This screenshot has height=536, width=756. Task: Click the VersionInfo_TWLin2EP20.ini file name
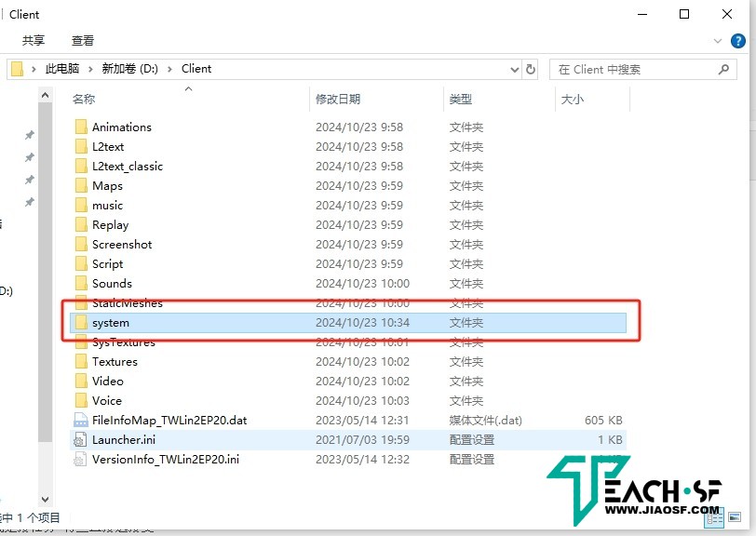pos(166,460)
